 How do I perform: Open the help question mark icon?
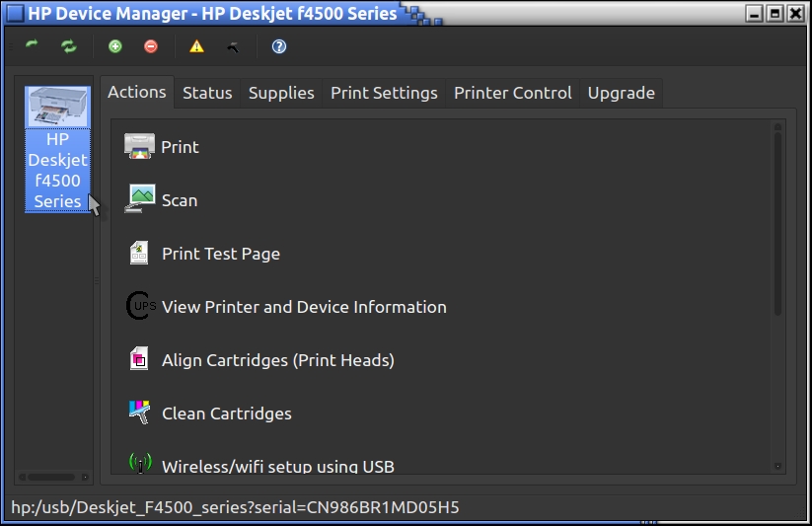(x=278, y=46)
